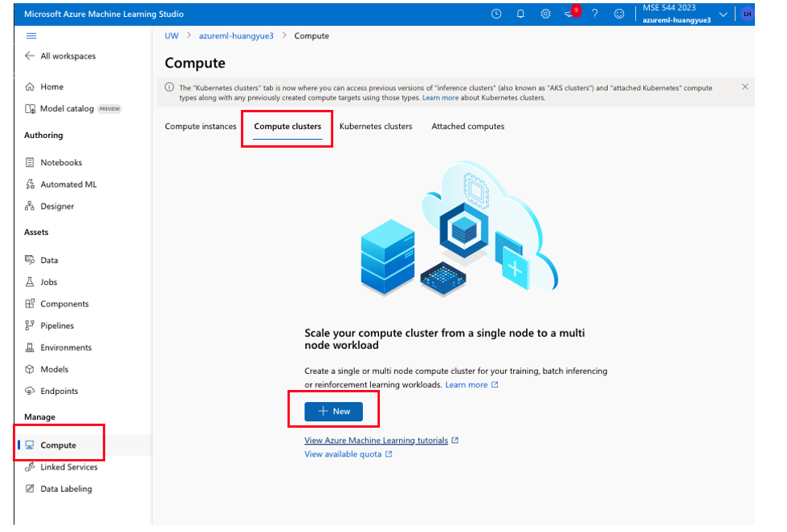Screen dimensions: 787x532
Task: Open Data Labeling under Manage
Action: point(66,489)
